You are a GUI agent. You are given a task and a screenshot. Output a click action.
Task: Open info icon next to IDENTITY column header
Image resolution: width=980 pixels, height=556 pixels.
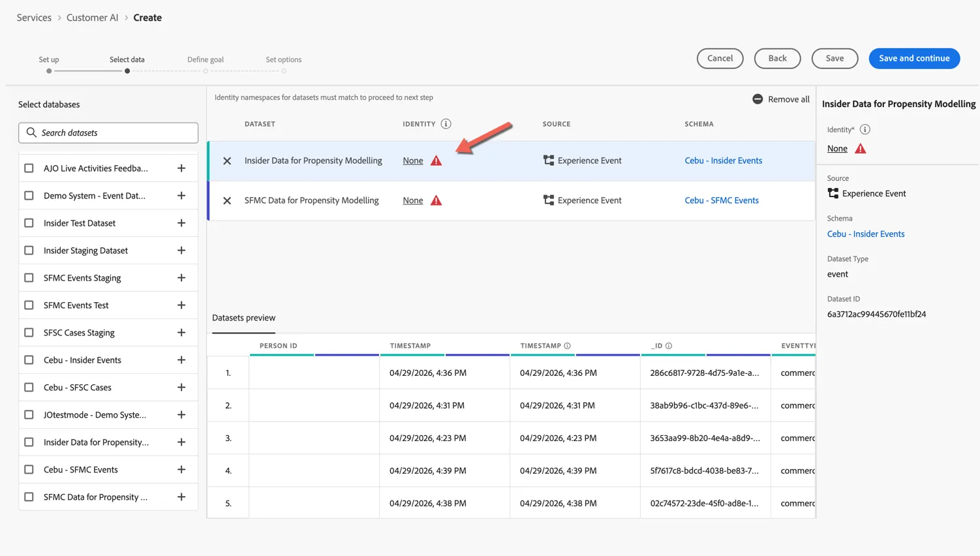[446, 124]
